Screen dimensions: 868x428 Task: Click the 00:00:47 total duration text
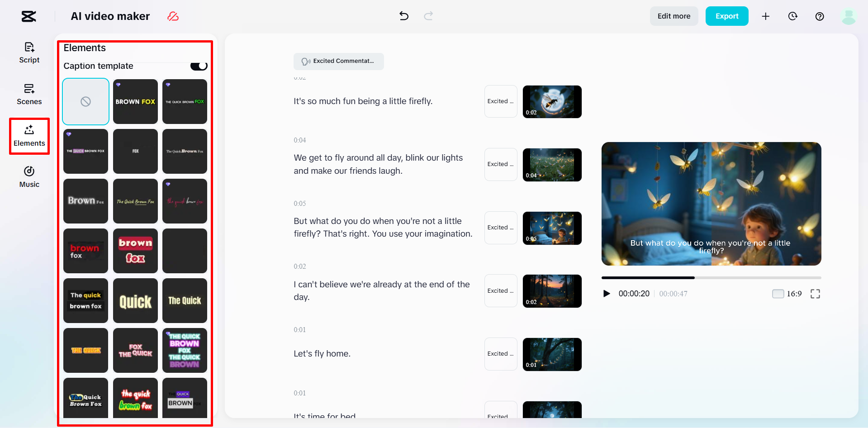(x=673, y=294)
